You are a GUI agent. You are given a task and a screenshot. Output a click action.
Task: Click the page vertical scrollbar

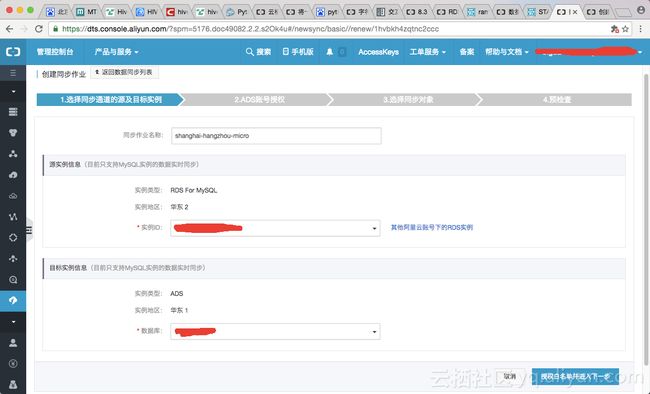(646, 220)
